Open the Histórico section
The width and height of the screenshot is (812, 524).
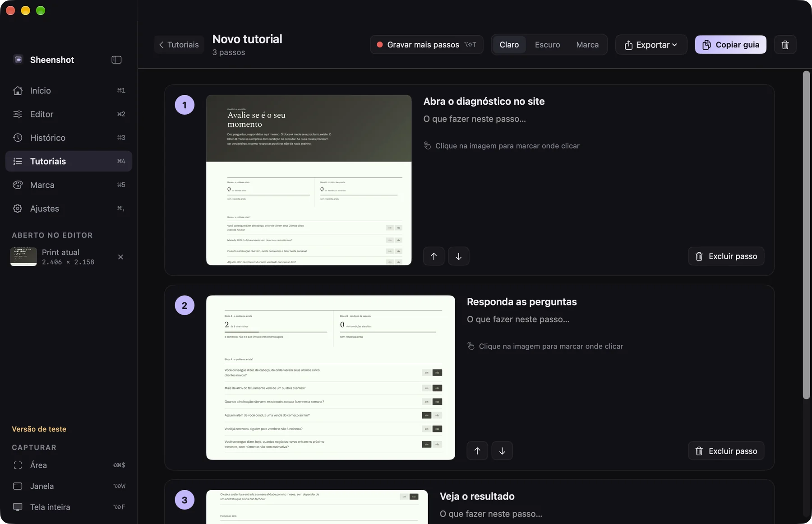pyautogui.click(x=69, y=138)
